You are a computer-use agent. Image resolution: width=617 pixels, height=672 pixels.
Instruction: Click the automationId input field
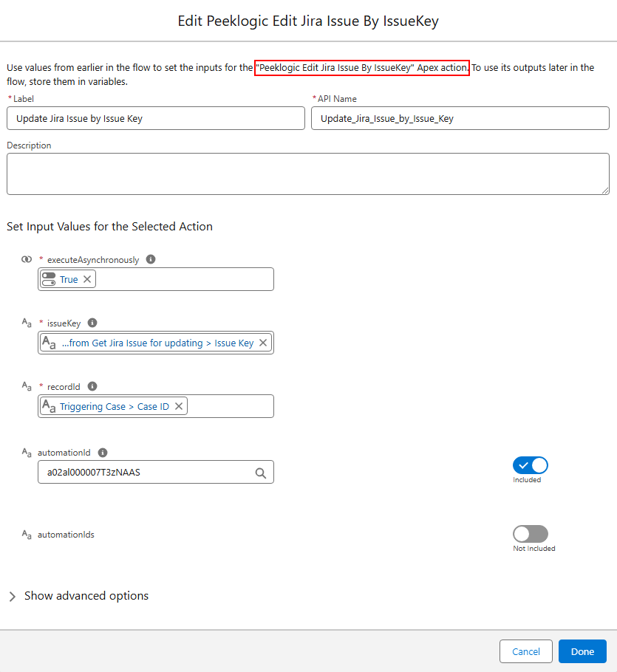click(156, 472)
